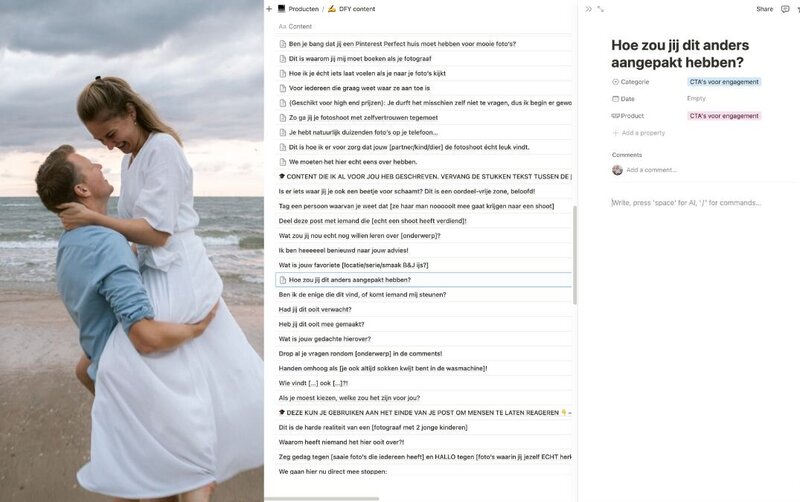Screen dimensions: 800x502
Task: Open page in full view arrows icon
Action: [x=601, y=9]
